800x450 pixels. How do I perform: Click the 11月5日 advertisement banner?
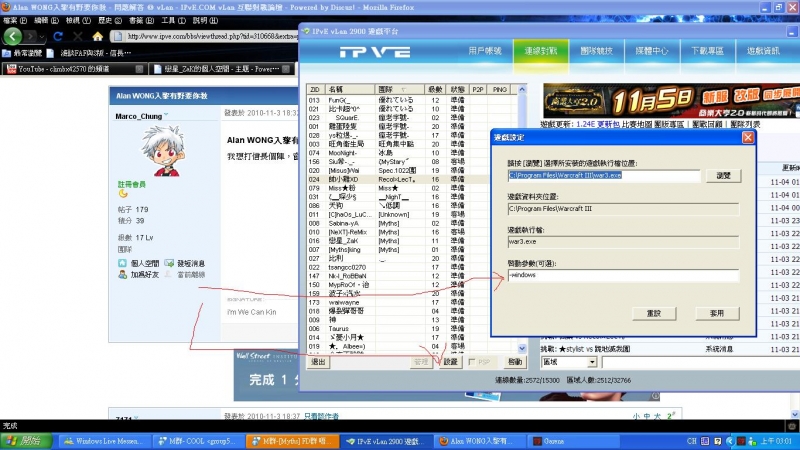coord(671,101)
